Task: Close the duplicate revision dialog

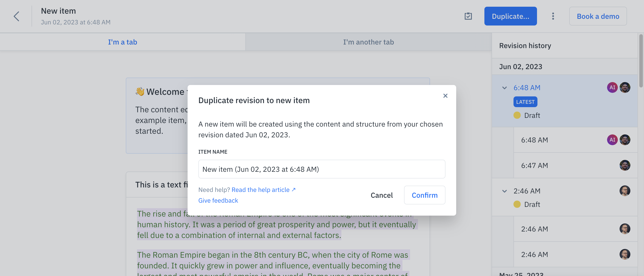Action: click(445, 96)
